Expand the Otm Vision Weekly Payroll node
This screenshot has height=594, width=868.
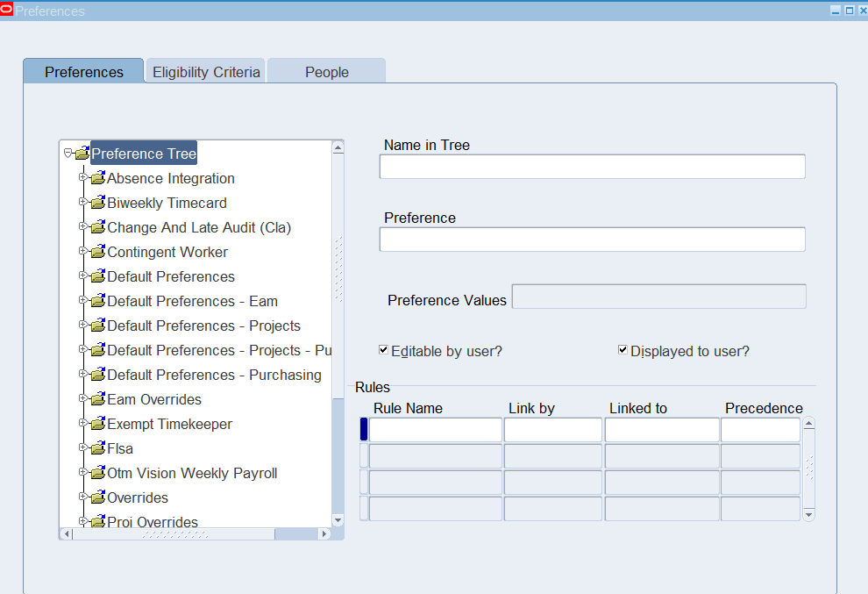(83, 472)
